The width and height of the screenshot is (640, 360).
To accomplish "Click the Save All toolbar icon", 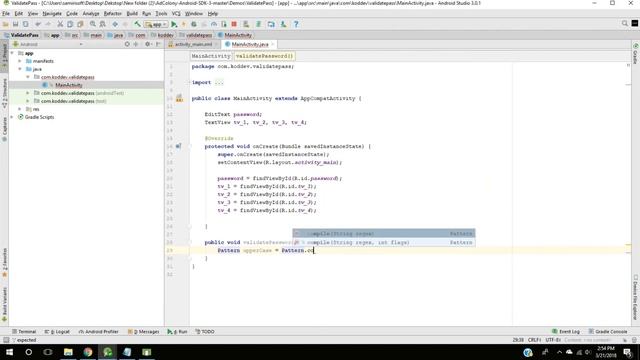I will point(16,24).
